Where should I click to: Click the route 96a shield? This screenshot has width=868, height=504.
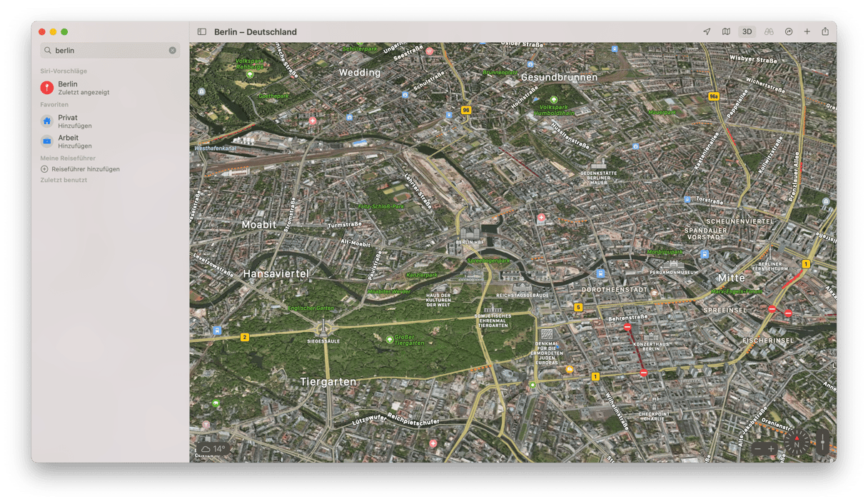pyautogui.click(x=713, y=96)
